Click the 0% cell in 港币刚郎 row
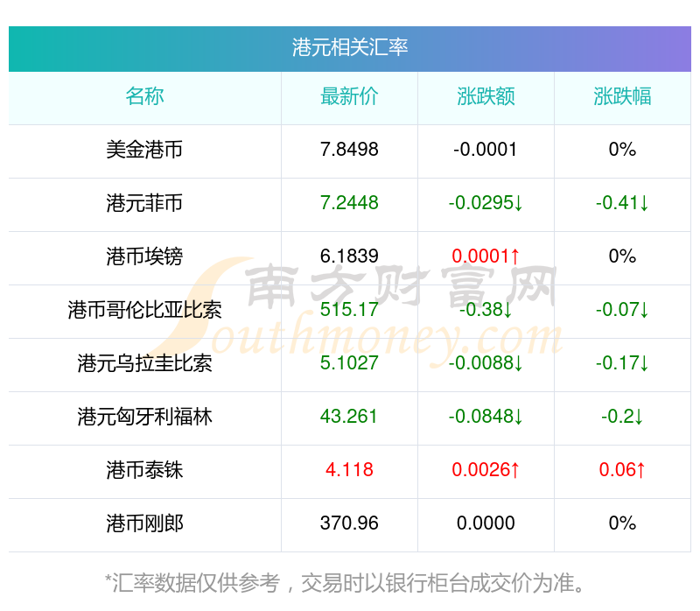The width and height of the screenshot is (700, 611). pos(622,523)
